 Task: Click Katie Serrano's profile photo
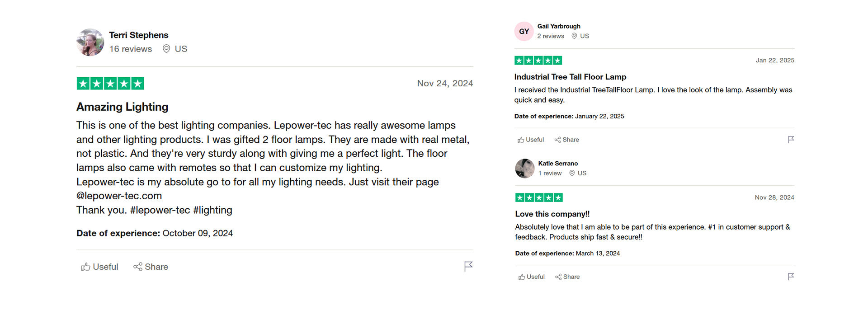(525, 169)
